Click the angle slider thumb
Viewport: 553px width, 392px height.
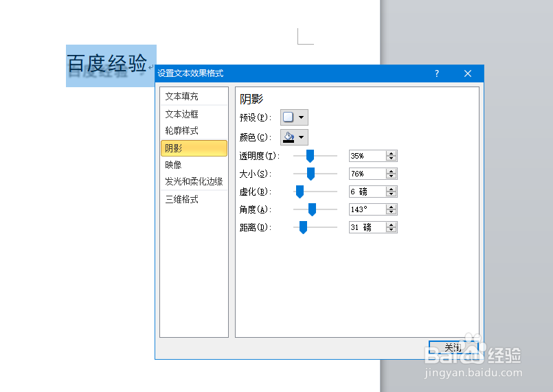[312, 209]
